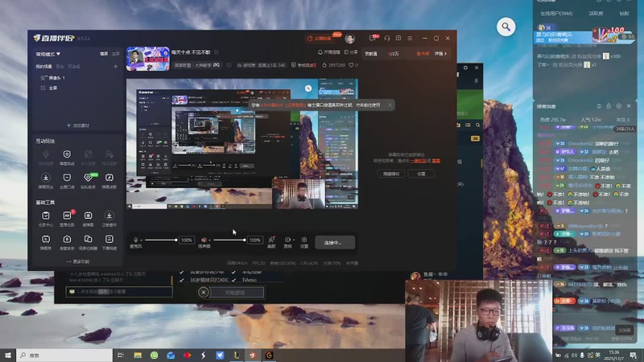Click the left button under danmaku helper message

(391, 174)
